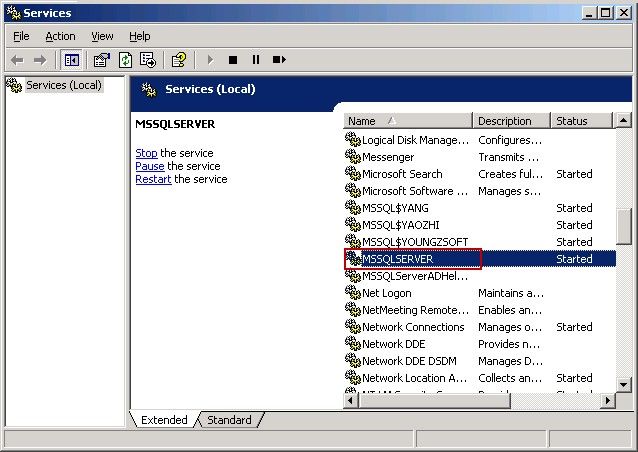
Task: Click the Back arrow toolbar button
Action: click(17, 60)
